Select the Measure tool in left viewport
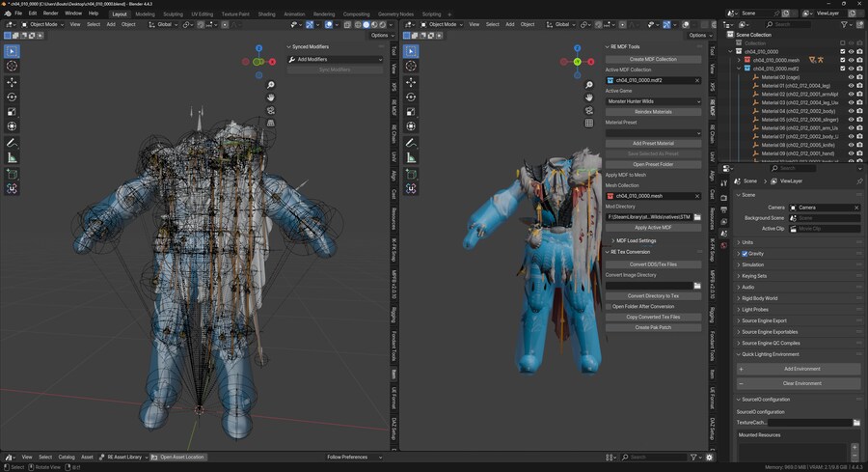The height and width of the screenshot is (472, 868). (x=12, y=158)
